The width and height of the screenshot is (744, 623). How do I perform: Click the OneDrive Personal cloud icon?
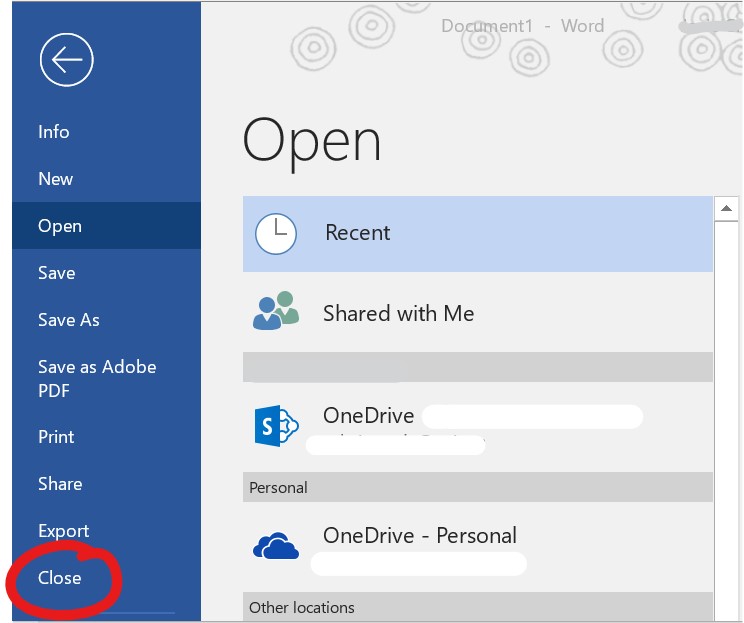tap(276, 546)
